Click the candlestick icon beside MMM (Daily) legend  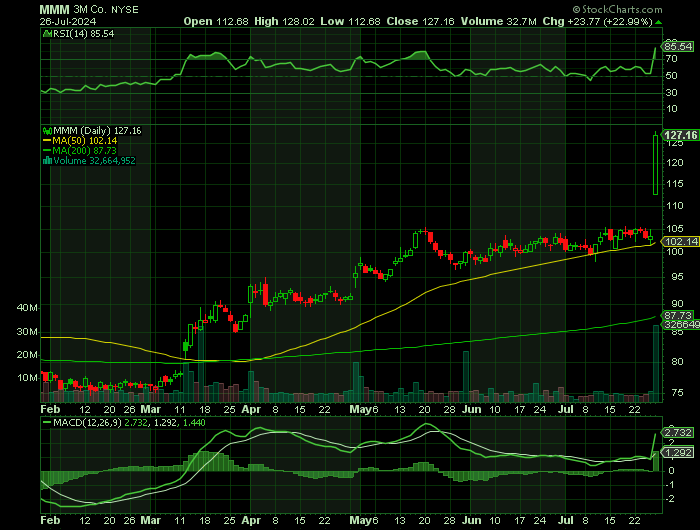(47, 131)
